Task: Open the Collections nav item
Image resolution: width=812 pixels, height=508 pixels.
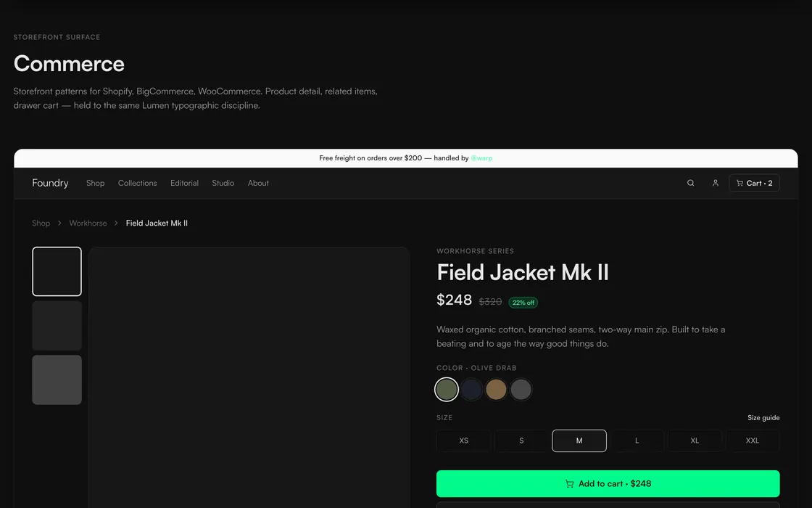Action: [x=137, y=183]
